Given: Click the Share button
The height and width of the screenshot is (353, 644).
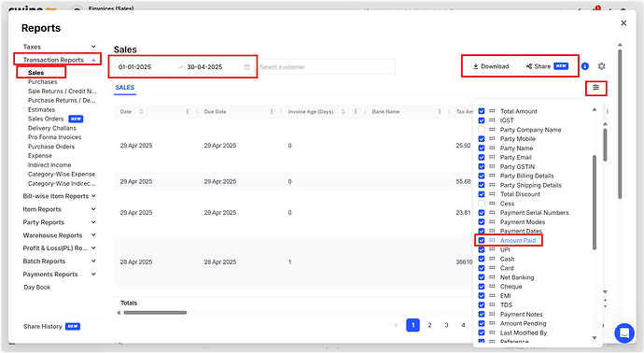Looking at the screenshot, I should (x=547, y=66).
